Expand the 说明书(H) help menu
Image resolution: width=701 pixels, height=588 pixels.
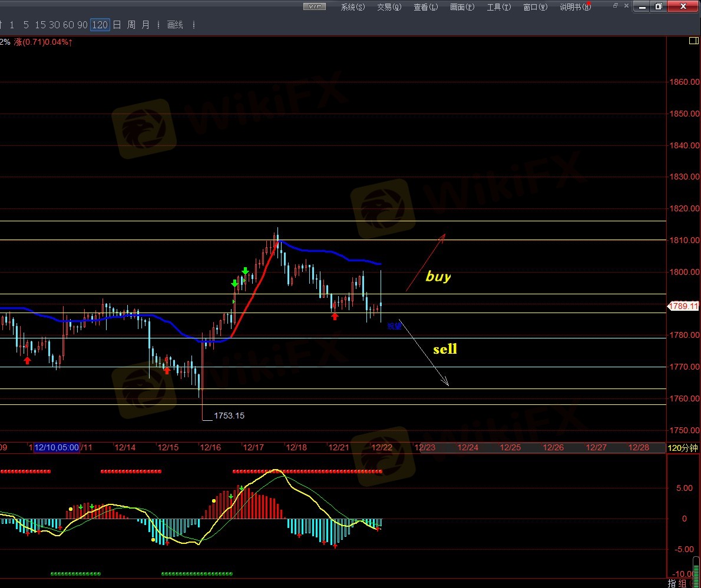point(575,7)
